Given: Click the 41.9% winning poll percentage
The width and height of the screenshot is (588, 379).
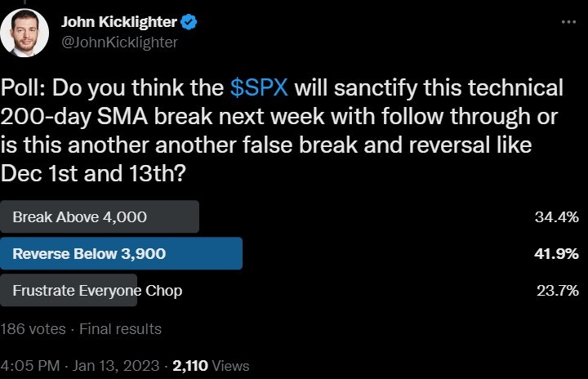Looking at the screenshot, I should tap(556, 254).
